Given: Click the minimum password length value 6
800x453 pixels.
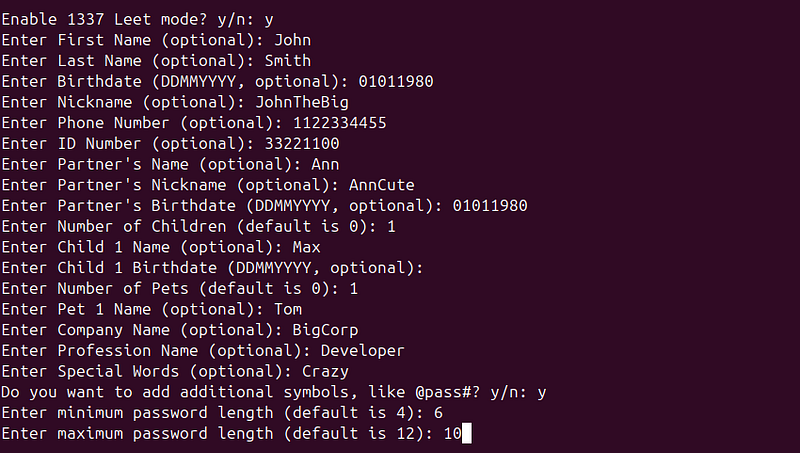Looking at the screenshot, I should [438, 413].
